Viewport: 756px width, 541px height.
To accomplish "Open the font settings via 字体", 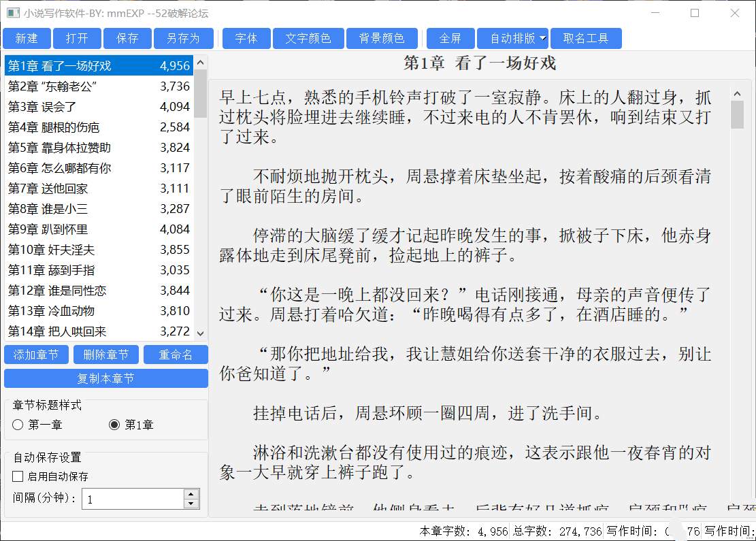I will (246, 39).
